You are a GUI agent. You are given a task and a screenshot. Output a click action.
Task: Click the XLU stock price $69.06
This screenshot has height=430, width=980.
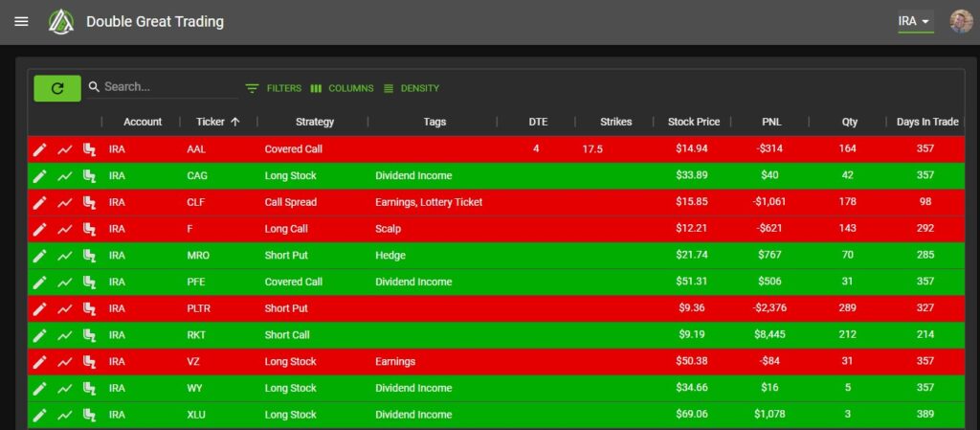[692, 414]
